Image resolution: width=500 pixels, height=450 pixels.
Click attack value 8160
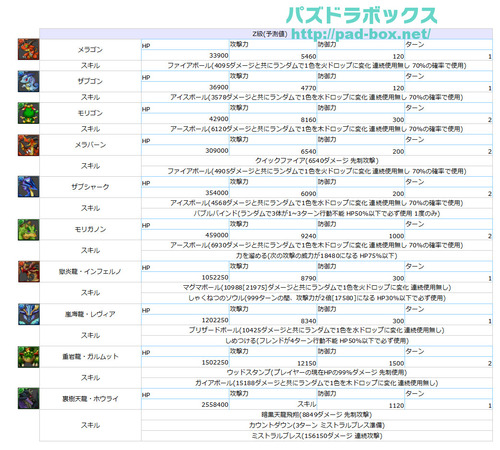click(x=308, y=120)
